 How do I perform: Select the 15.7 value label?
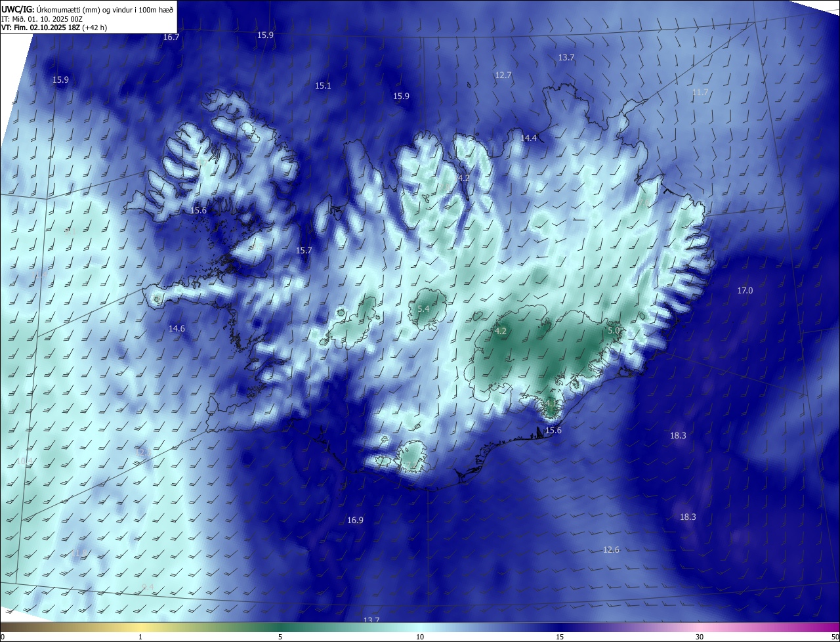304,251
